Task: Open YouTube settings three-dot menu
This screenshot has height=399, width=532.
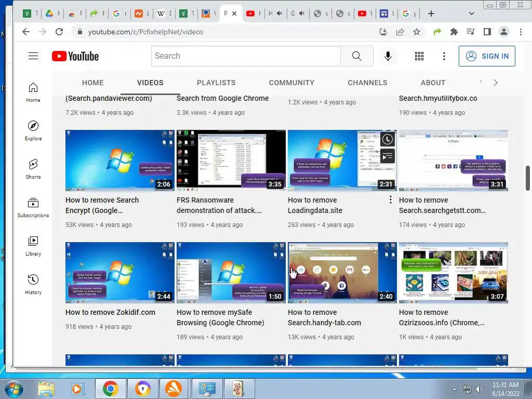Action: 444,56
